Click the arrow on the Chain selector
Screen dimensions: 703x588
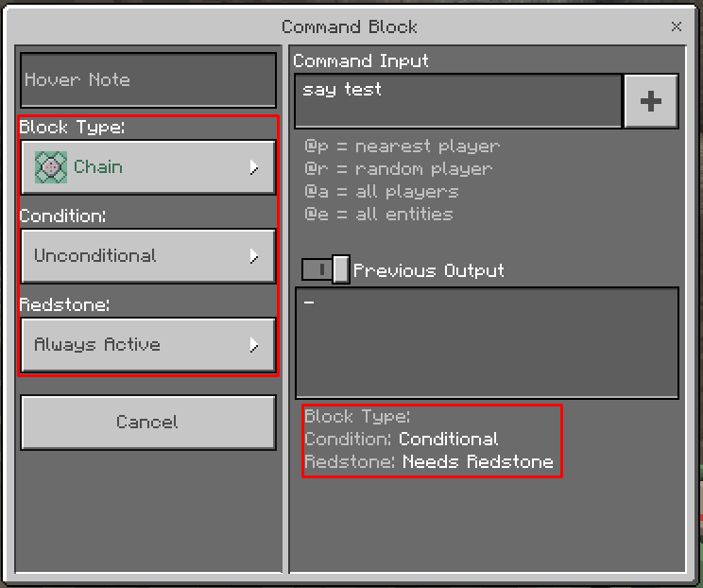click(253, 167)
